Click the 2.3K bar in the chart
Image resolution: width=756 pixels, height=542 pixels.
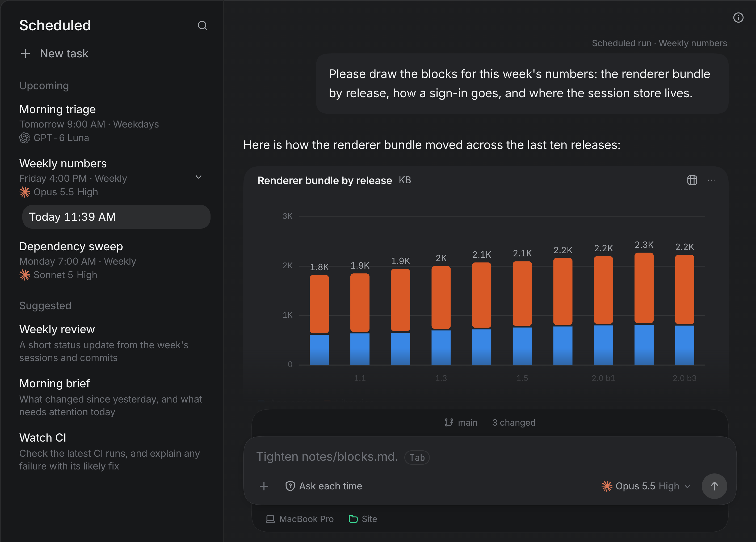tap(644, 308)
